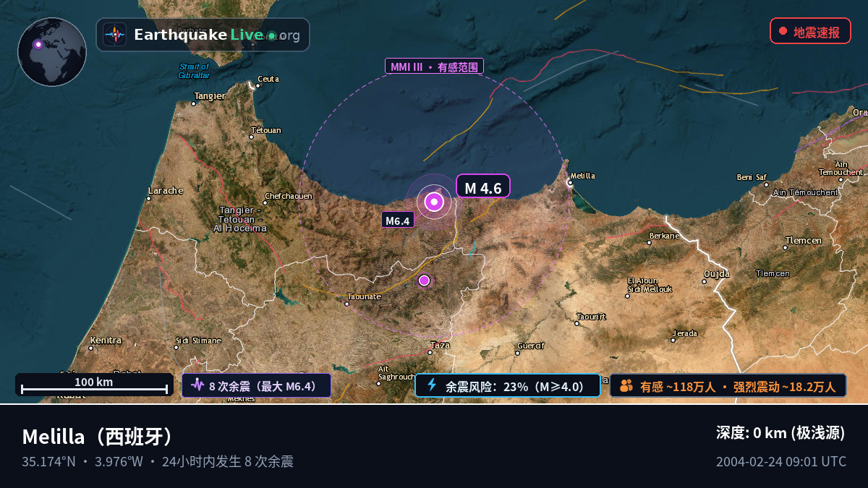Click the Kenitra city label

(106, 340)
